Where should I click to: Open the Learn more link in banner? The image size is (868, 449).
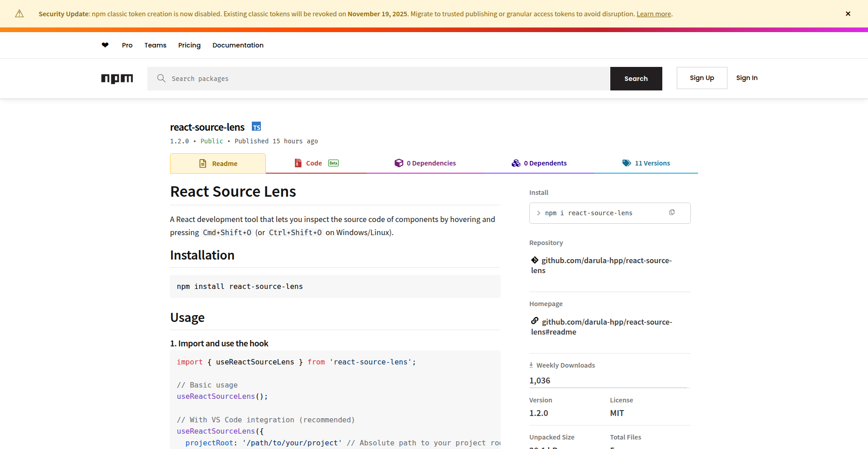click(654, 14)
